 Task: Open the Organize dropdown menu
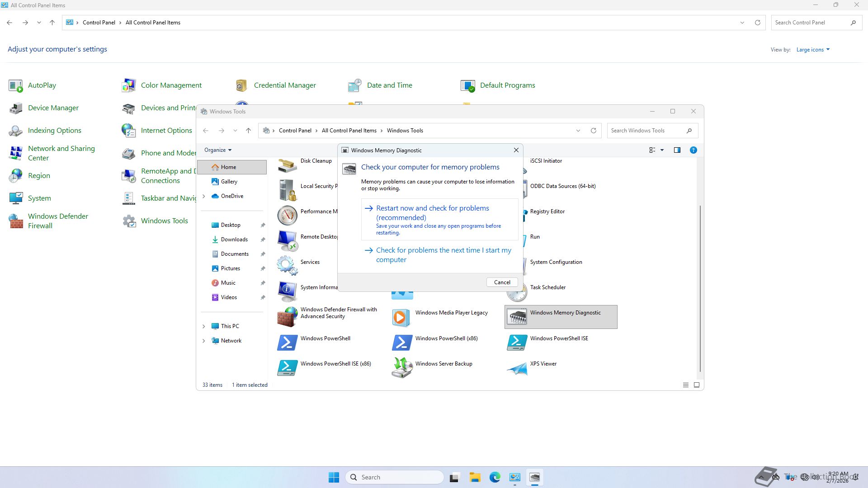pos(217,150)
